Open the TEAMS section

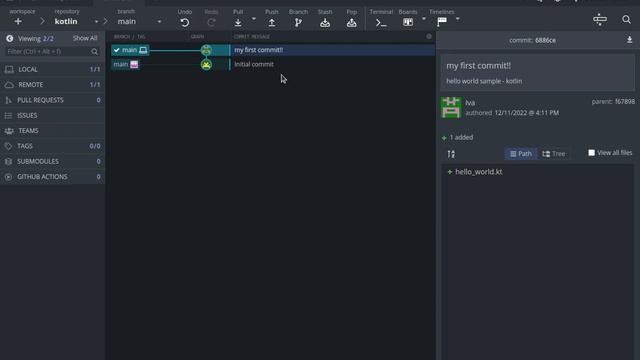(x=52, y=131)
